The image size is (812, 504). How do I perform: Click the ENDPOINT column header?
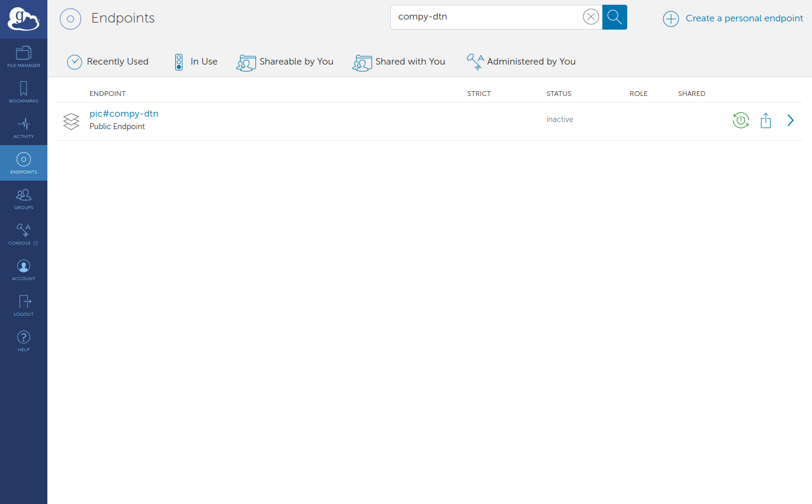tap(107, 94)
